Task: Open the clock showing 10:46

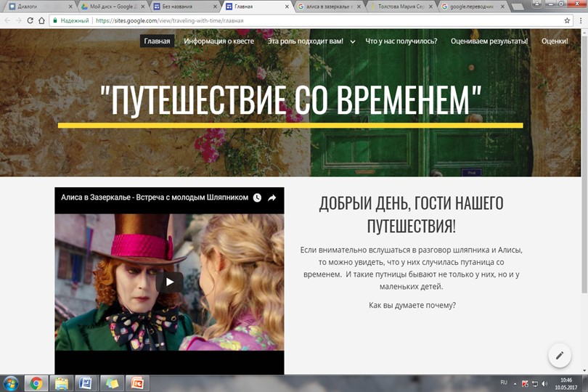Action: click(x=566, y=384)
